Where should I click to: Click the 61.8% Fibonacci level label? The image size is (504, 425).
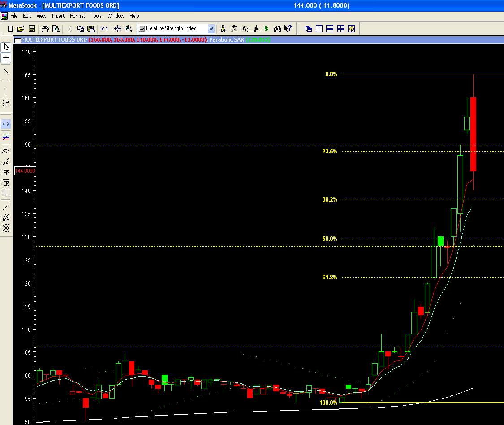329,277
